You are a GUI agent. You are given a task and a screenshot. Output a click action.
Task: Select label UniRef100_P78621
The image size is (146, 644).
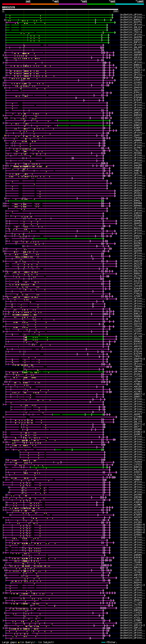click(x=131, y=294)
